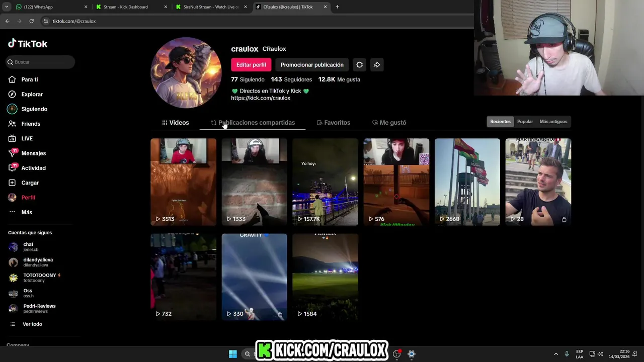Viewport: 644px width, 362px height.
Task: Show hidden system tray icons
Action: pos(556,354)
